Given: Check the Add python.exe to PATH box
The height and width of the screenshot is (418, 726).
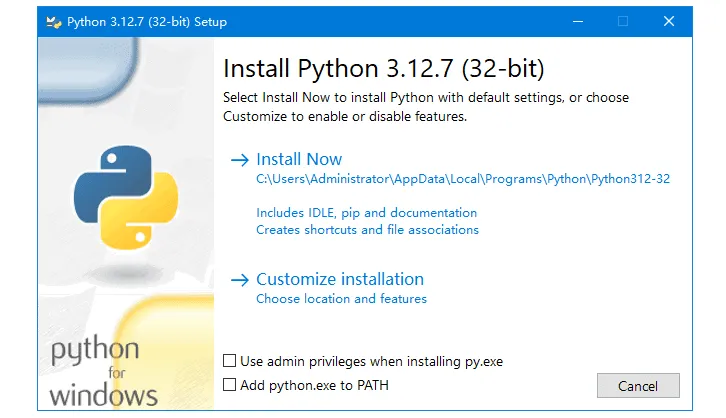Looking at the screenshot, I should tap(230, 384).
